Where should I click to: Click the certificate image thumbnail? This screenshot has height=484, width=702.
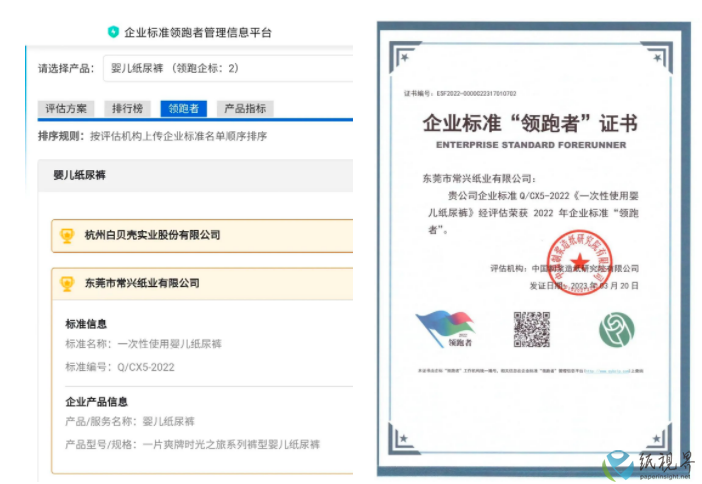coord(534,249)
